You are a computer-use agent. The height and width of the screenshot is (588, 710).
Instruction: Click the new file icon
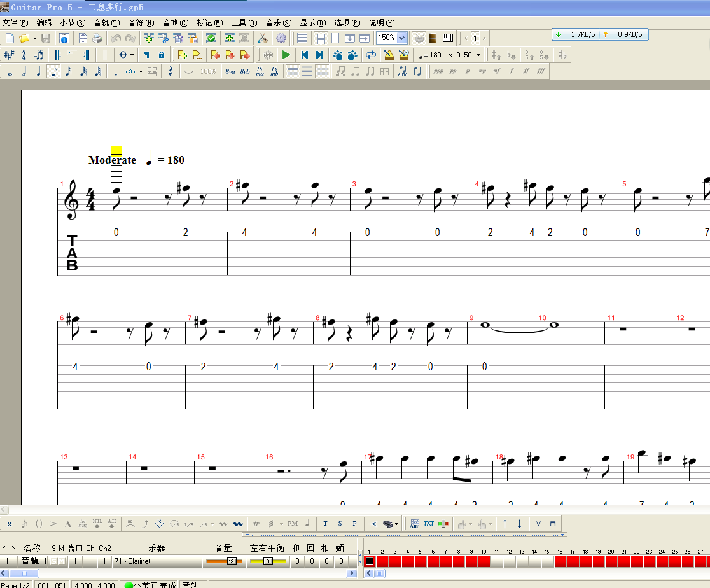[10, 39]
